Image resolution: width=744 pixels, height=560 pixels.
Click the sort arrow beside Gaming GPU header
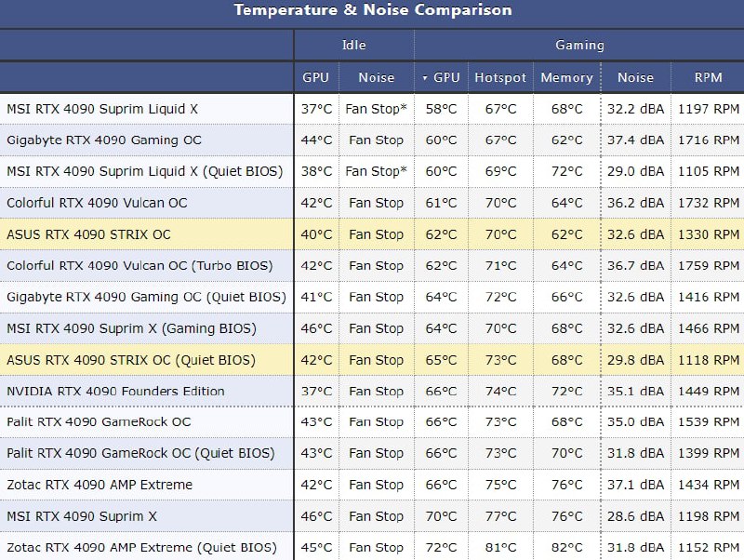click(425, 78)
